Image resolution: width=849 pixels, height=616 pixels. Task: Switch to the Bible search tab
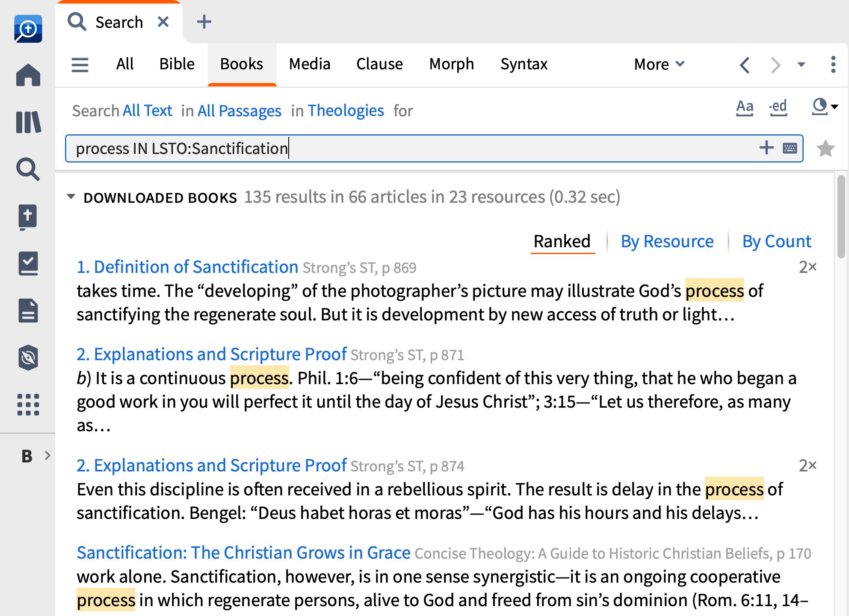pyautogui.click(x=177, y=64)
